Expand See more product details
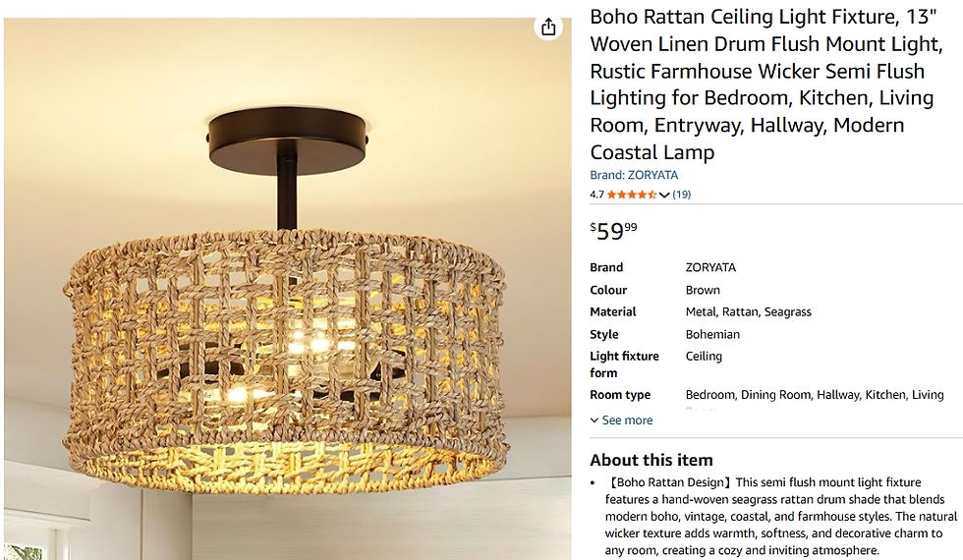 (621, 420)
